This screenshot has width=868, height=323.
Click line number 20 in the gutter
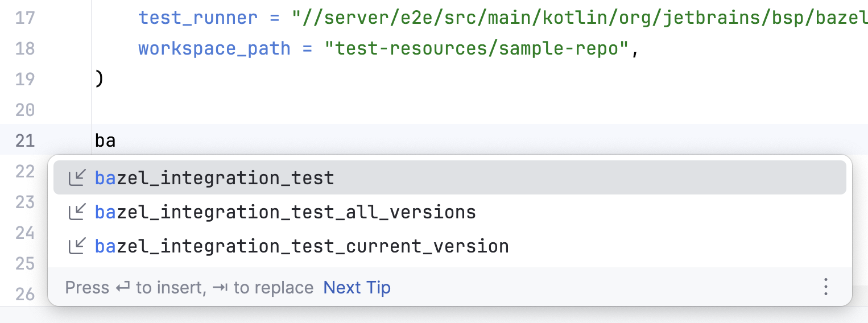(x=26, y=110)
